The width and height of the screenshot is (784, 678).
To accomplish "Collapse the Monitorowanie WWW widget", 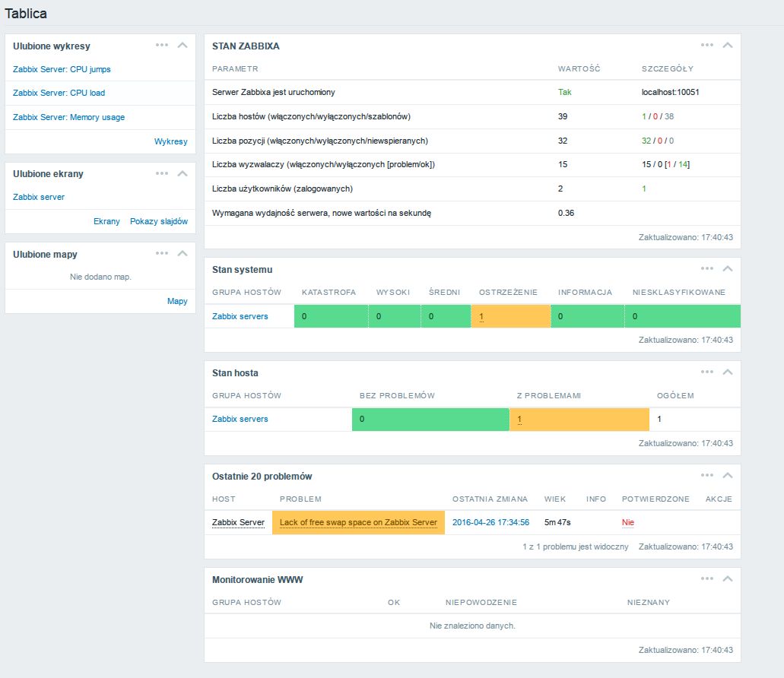I will (x=728, y=578).
